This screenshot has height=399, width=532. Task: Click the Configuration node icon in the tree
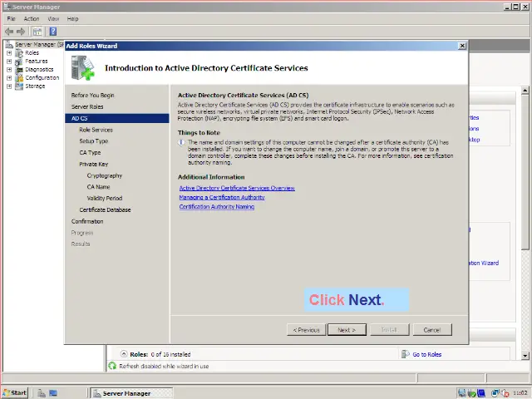[x=19, y=77]
